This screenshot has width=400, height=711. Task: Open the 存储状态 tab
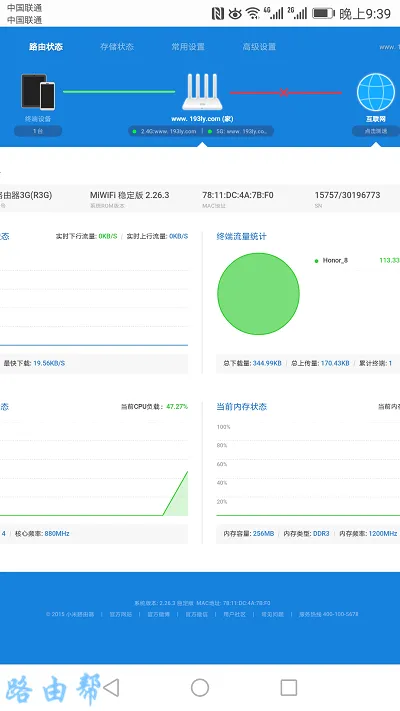point(117,47)
